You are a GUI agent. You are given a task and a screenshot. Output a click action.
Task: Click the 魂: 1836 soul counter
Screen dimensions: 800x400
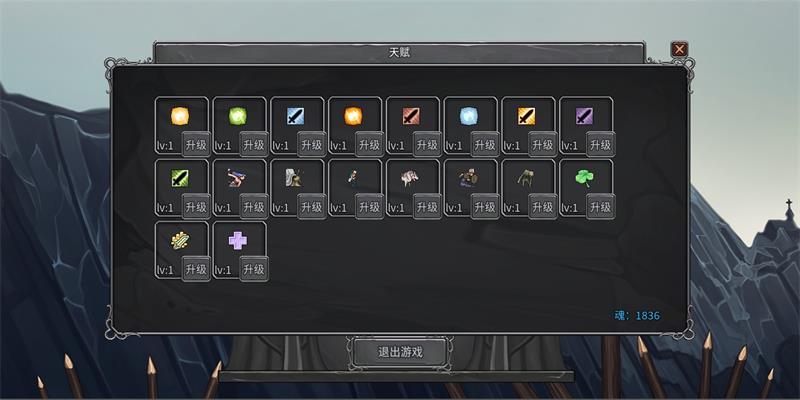click(x=637, y=316)
